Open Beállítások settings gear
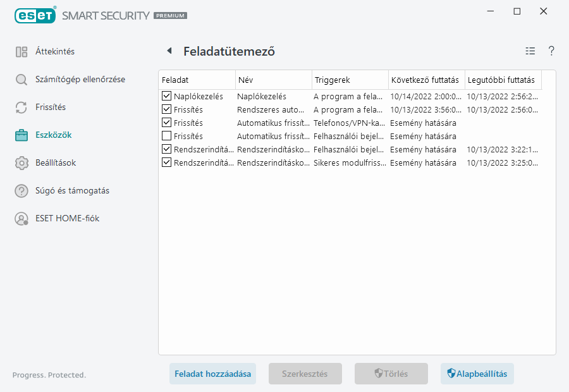Screen dimensions: 569x392 [x=21, y=162]
